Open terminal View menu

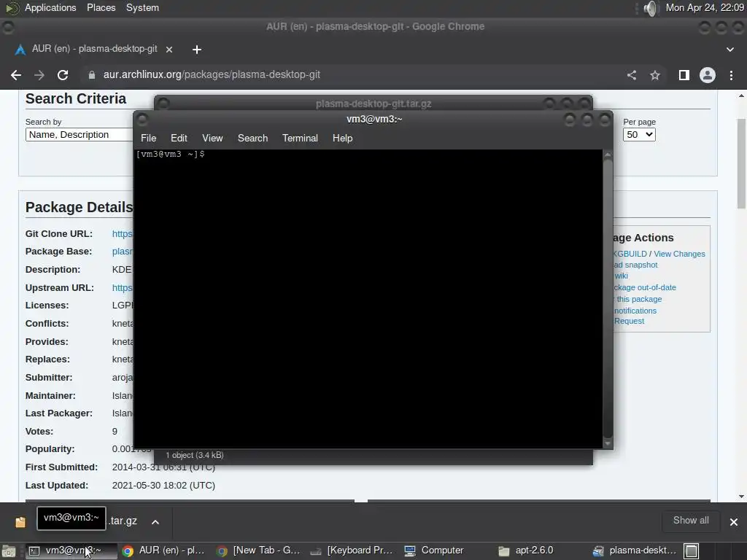212,138
